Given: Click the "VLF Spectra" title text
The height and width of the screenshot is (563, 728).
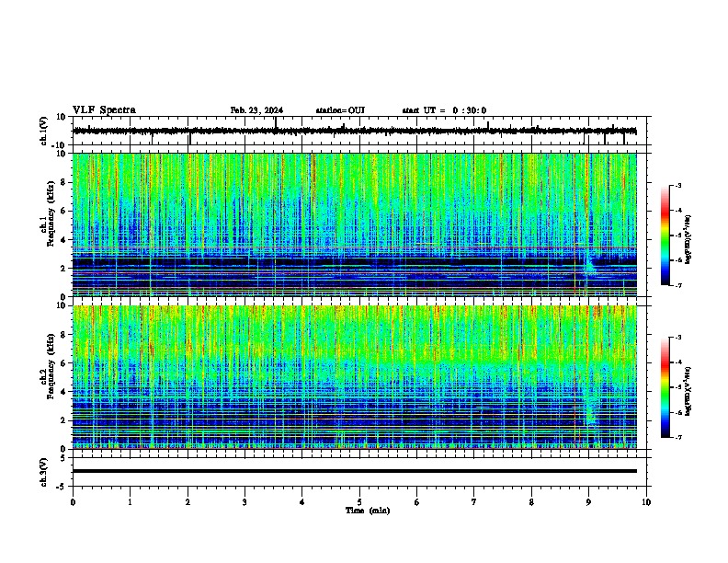Looking at the screenshot, I should click(104, 110).
